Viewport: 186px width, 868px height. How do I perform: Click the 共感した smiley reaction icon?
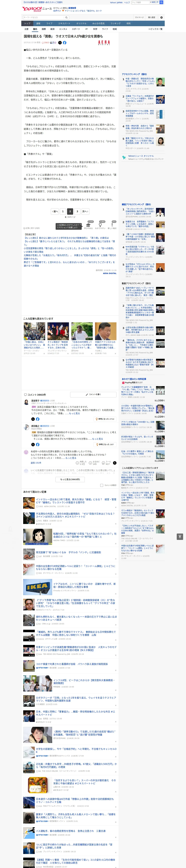click(77, 463)
